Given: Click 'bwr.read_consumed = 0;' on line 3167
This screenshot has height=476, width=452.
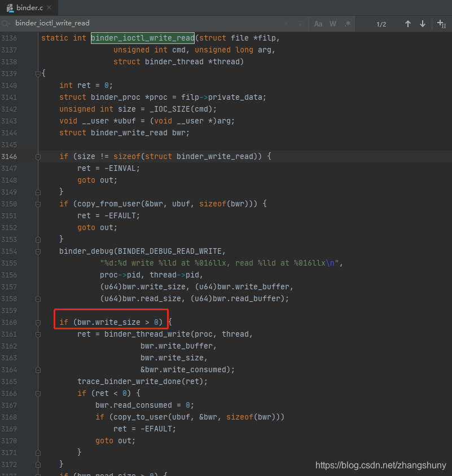Looking at the screenshot, I should [x=144, y=405].
